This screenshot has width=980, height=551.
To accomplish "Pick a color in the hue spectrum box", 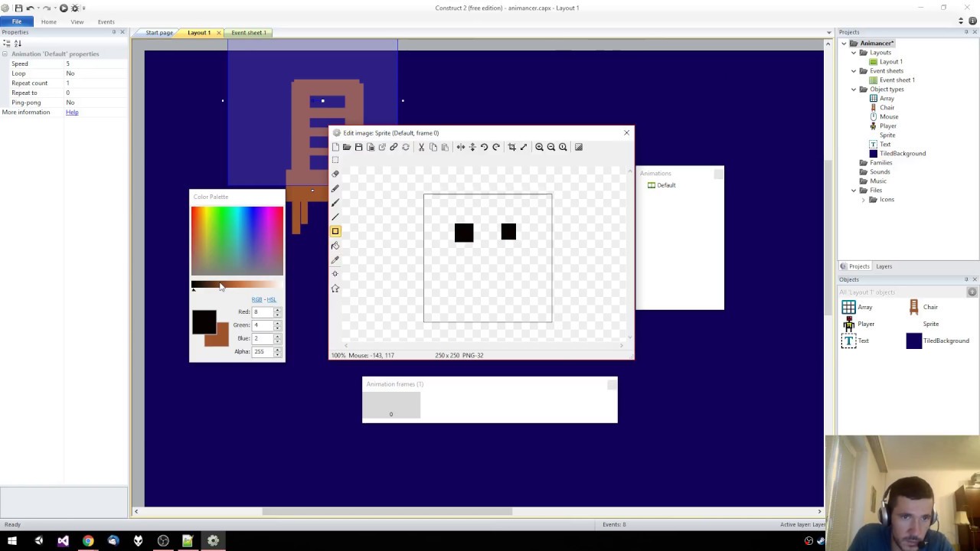I will coord(237,241).
